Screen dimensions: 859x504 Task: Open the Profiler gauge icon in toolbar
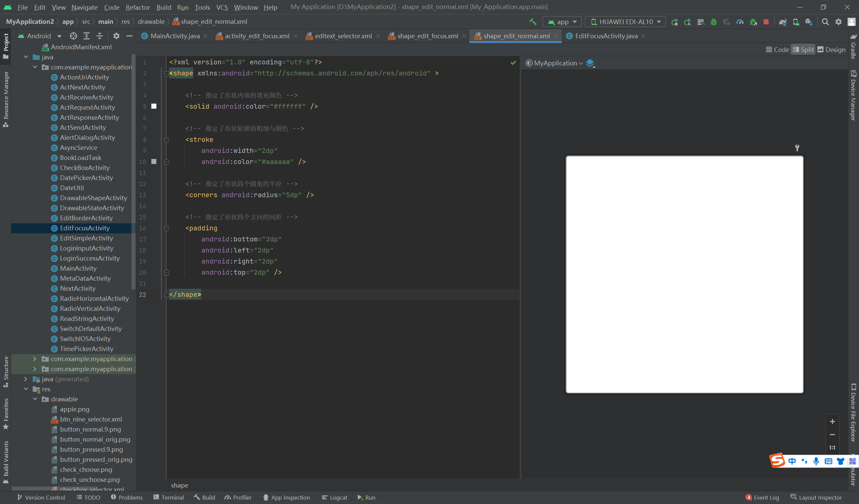tap(740, 22)
